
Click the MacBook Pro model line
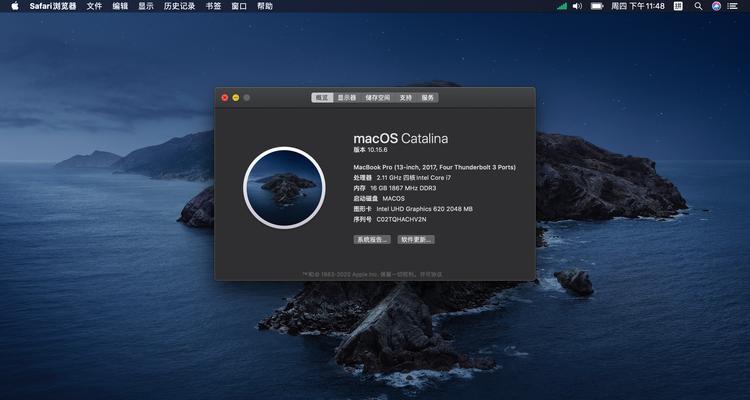[434, 167]
